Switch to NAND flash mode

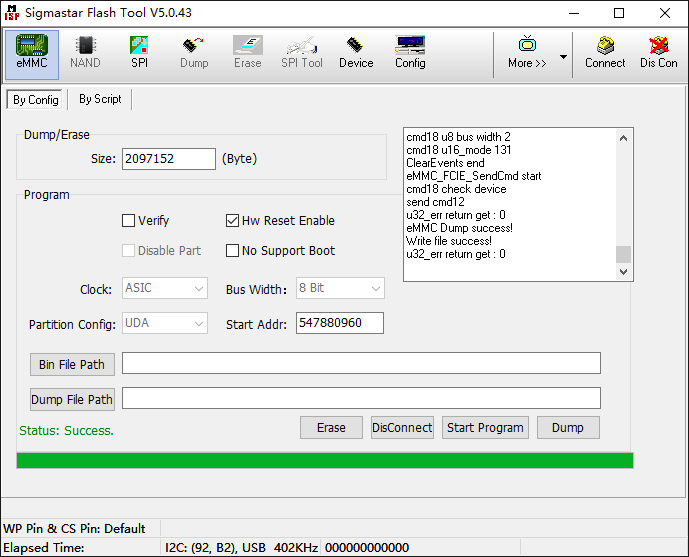point(85,53)
